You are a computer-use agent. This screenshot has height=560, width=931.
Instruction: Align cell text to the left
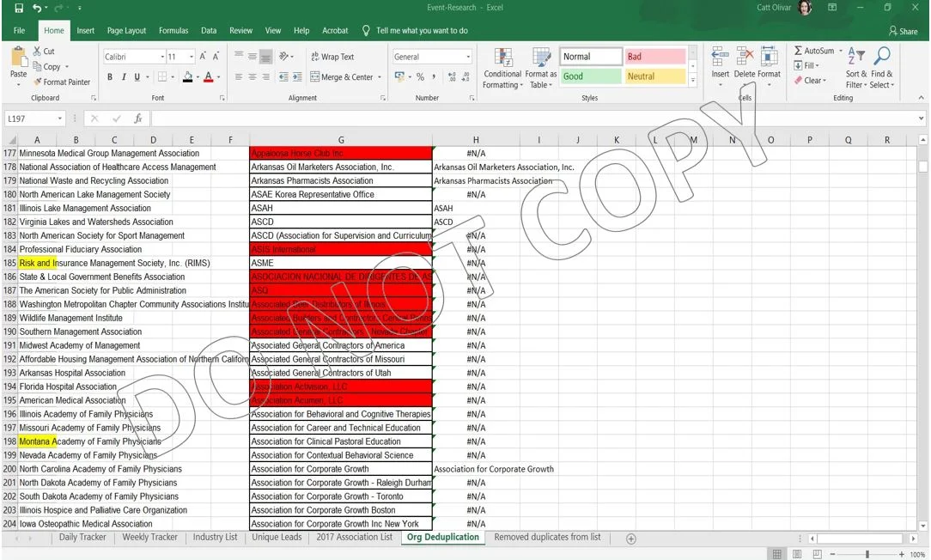pos(239,76)
